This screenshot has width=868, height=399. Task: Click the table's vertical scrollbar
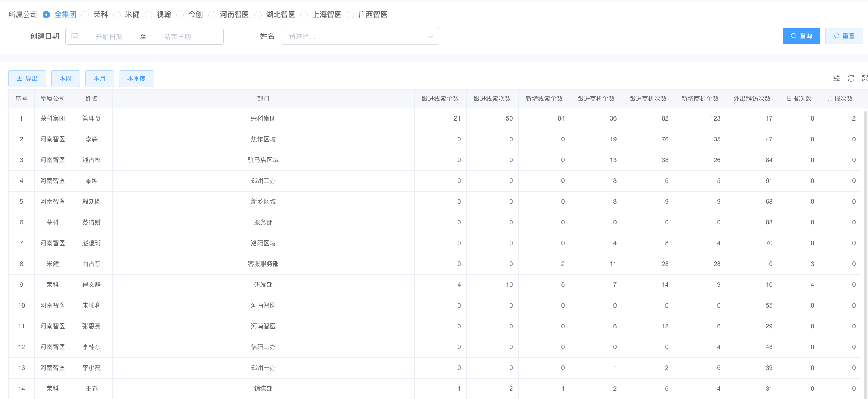click(865, 242)
